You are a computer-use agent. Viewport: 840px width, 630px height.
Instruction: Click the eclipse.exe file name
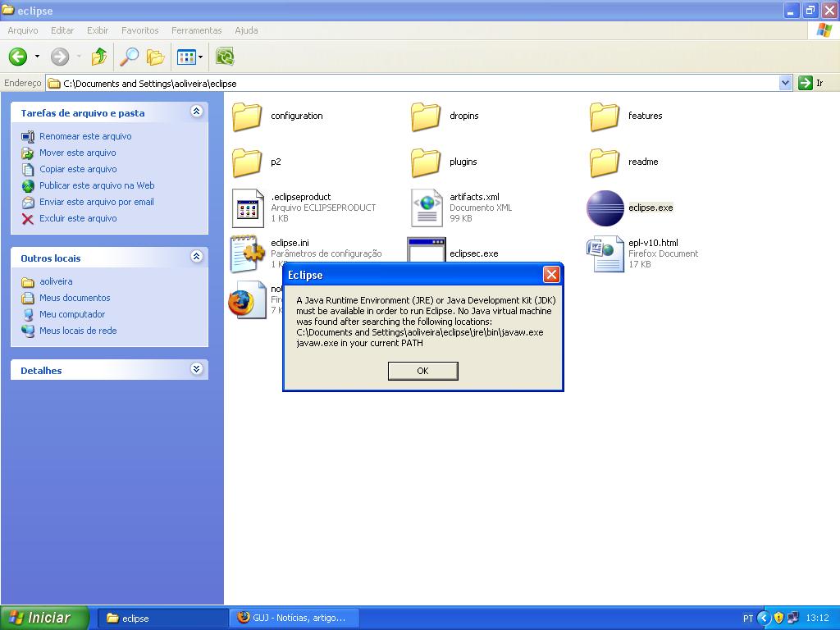651,208
